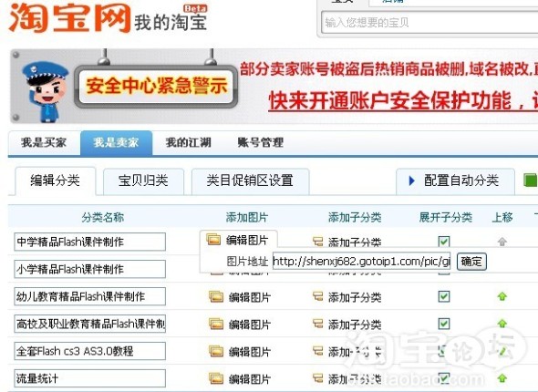
Task: Click add-subcategory icon in 幼儿教育 row
Action: (317, 296)
